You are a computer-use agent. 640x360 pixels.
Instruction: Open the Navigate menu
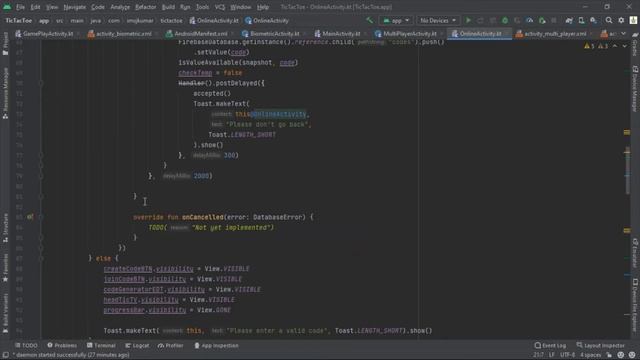point(75,7)
